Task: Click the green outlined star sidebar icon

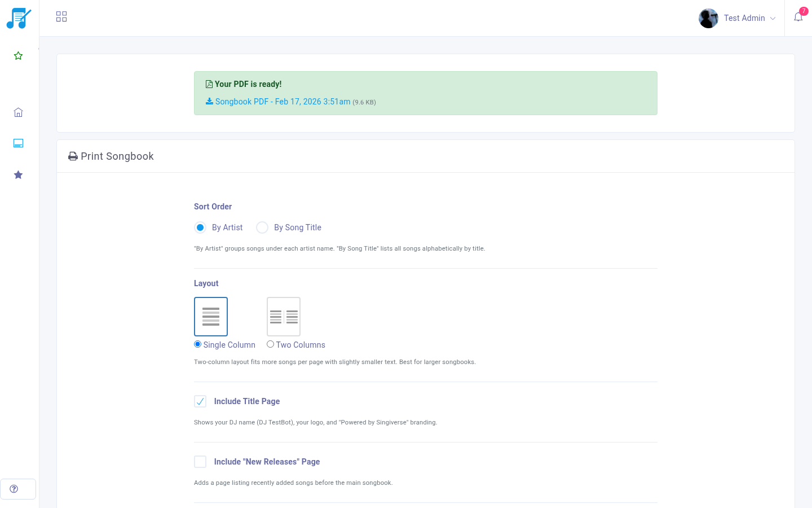Action: 18,56
